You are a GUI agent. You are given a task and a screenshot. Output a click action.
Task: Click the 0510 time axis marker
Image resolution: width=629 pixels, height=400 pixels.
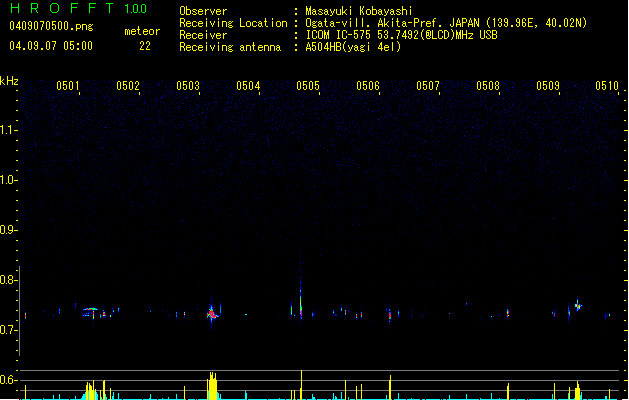[607, 86]
